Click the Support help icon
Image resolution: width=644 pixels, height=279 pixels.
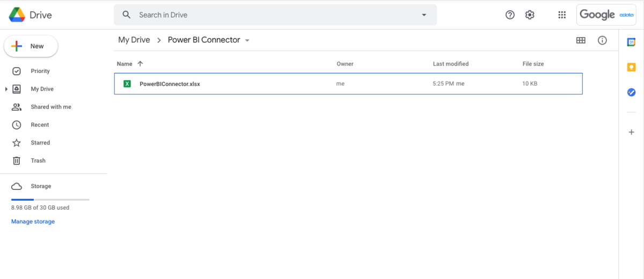510,15
